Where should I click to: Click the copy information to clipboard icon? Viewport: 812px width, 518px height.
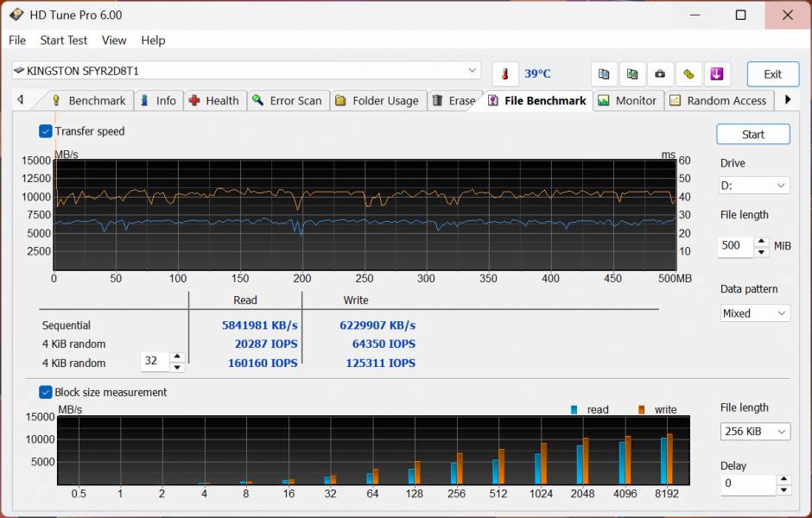point(603,74)
